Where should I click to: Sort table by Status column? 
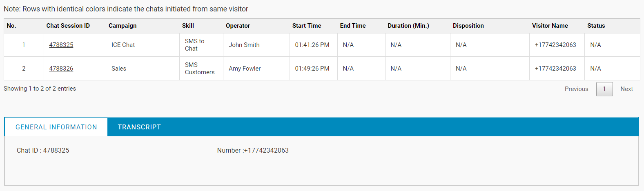click(596, 26)
